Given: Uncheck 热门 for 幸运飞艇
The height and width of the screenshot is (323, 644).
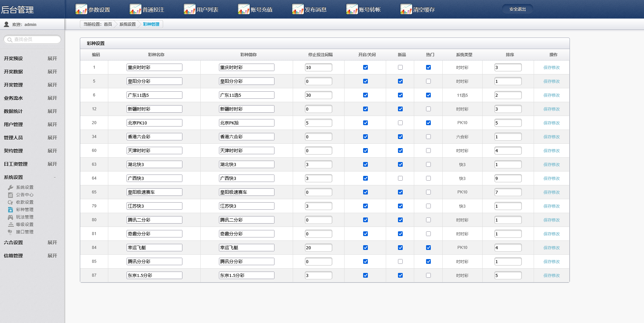Looking at the screenshot, I should pos(428,248).
